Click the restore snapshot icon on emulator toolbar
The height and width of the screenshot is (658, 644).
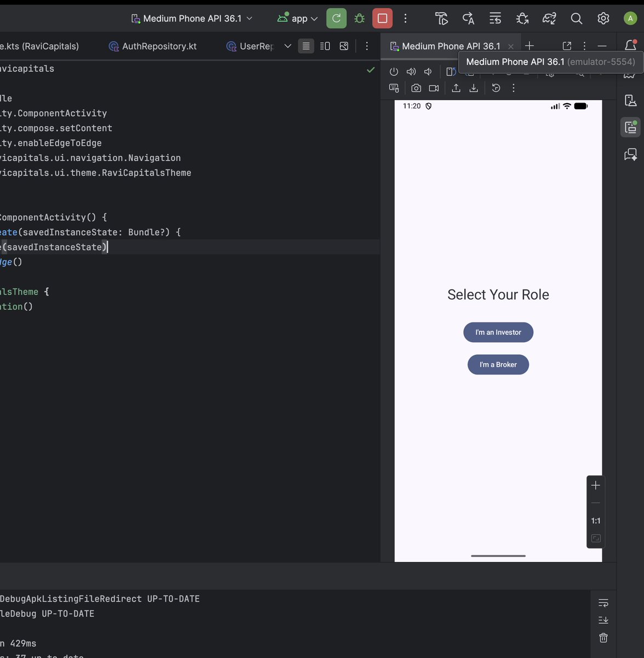[x=496, y=88]
